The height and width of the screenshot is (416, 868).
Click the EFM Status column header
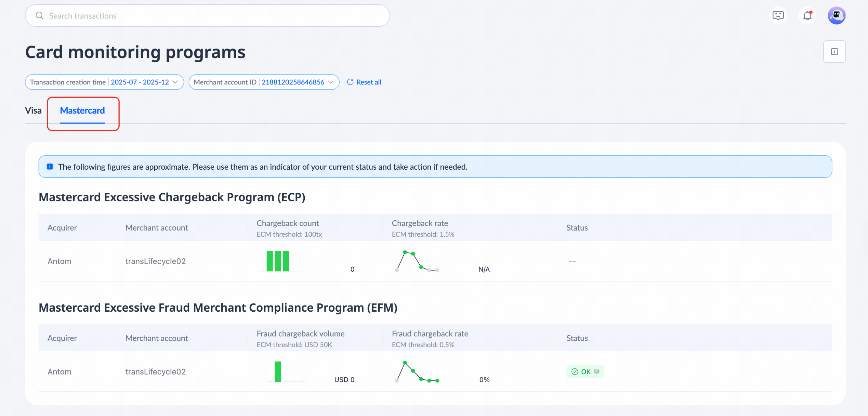coord(577,338)
